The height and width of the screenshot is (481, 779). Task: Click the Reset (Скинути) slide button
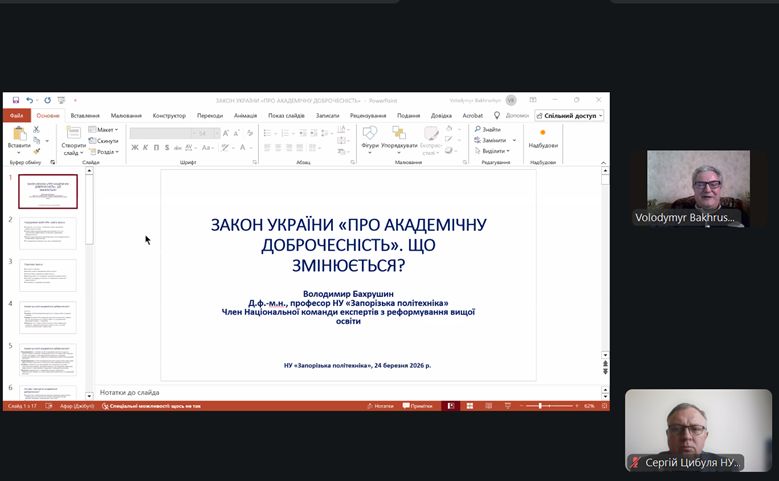(104, 141)
